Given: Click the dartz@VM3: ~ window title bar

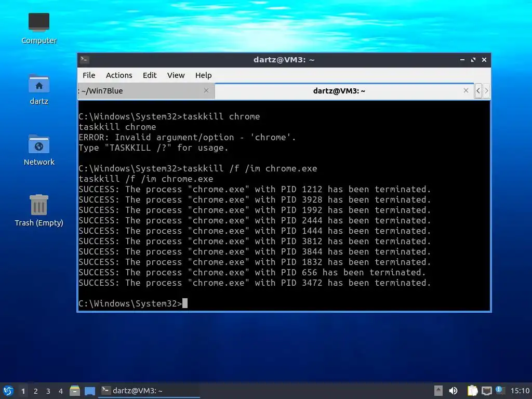Looking at the screenshot, I should pyautogui.click(x=284, y=60).
